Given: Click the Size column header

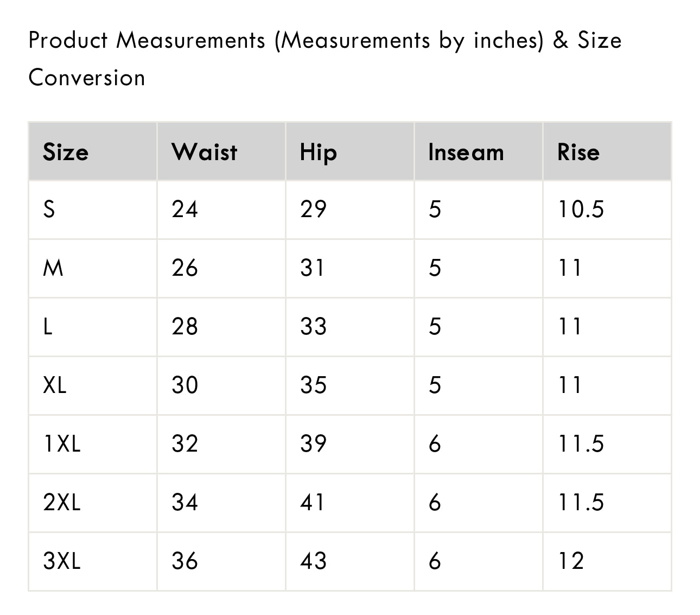Looking at the screenshot, I should [x=66, y=152].
